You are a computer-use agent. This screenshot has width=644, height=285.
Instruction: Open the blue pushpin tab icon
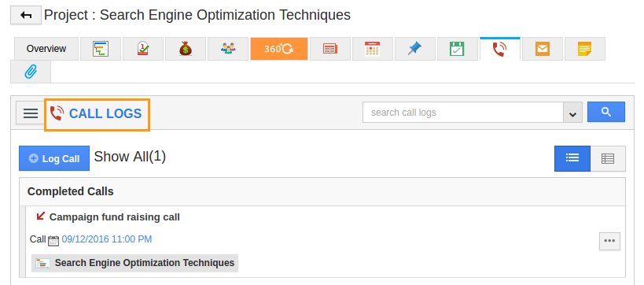click(415, 49)
